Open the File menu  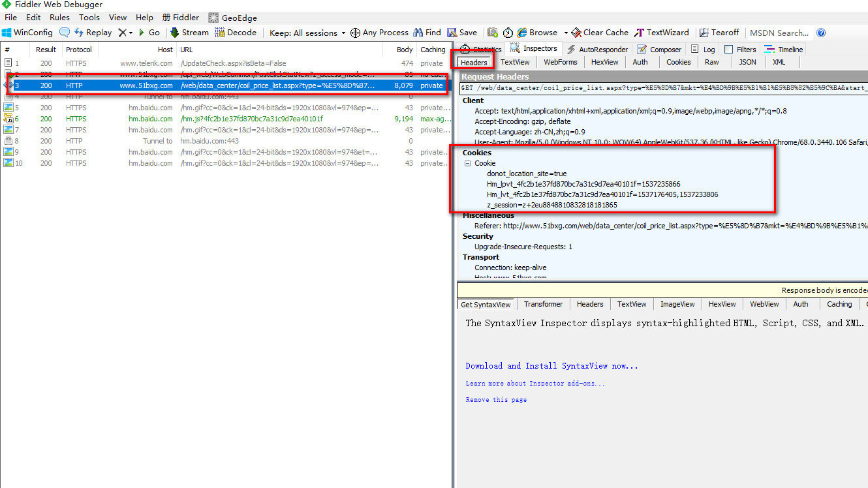pyautogui.click(x=10, y=18)
